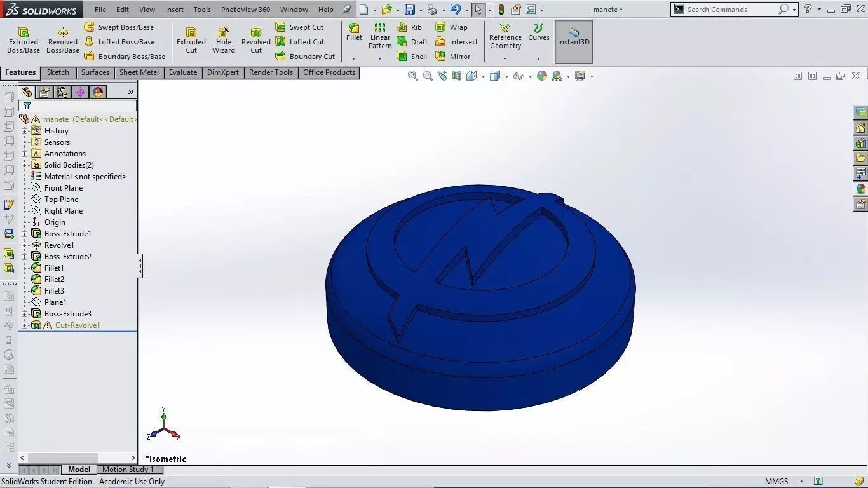The height and width of the screenshot is (488, 868).
Task: Switch to the Sheet Metal tab
Action: [139, 72]
